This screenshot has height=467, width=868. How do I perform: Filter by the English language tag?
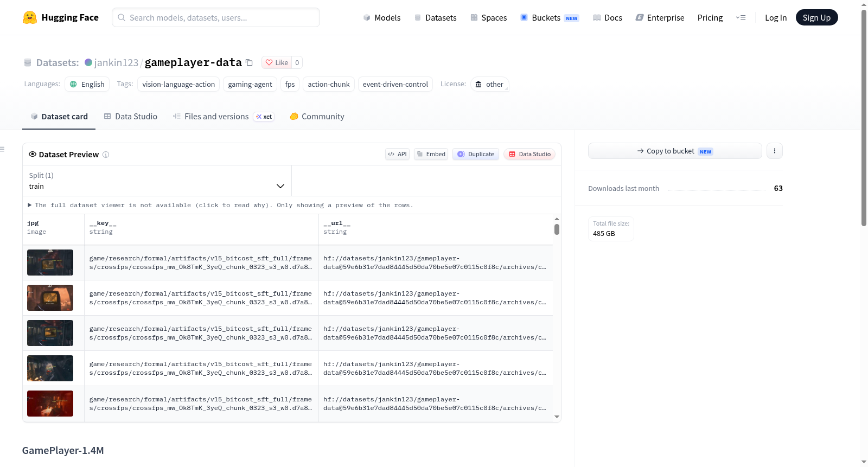click(87, 84)
